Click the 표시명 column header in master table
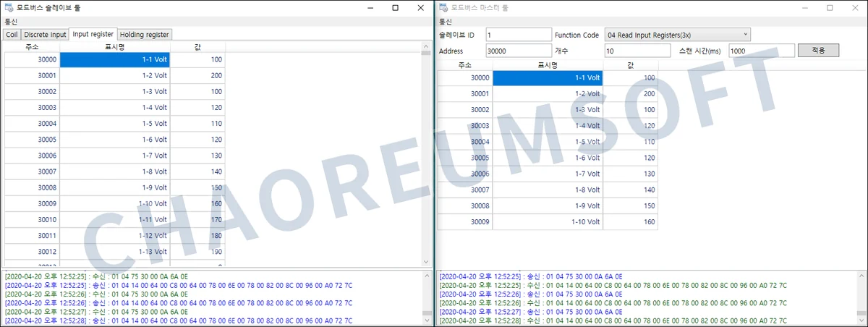 tap(548, 64)
